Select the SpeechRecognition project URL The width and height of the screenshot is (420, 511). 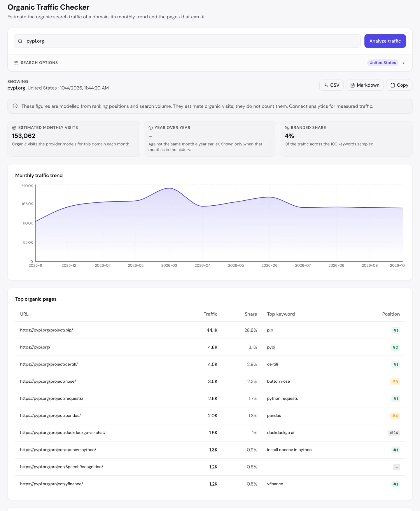[62, 467]
